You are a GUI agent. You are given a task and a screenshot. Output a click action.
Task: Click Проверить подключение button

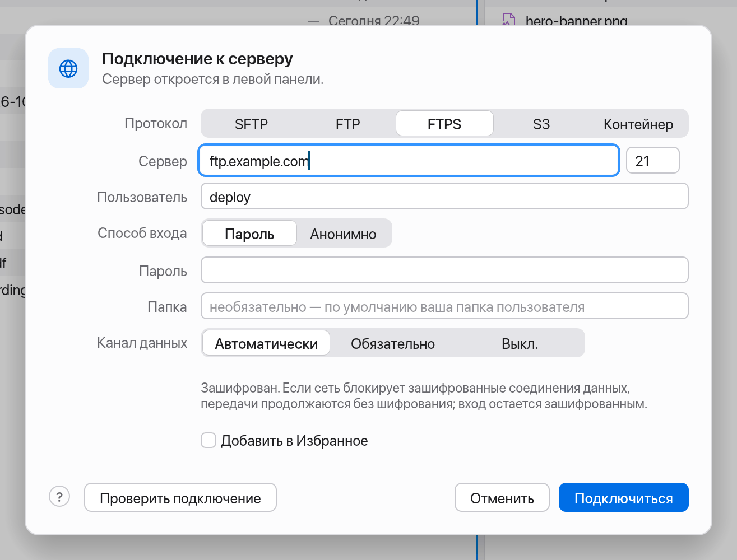pos(180,498)
